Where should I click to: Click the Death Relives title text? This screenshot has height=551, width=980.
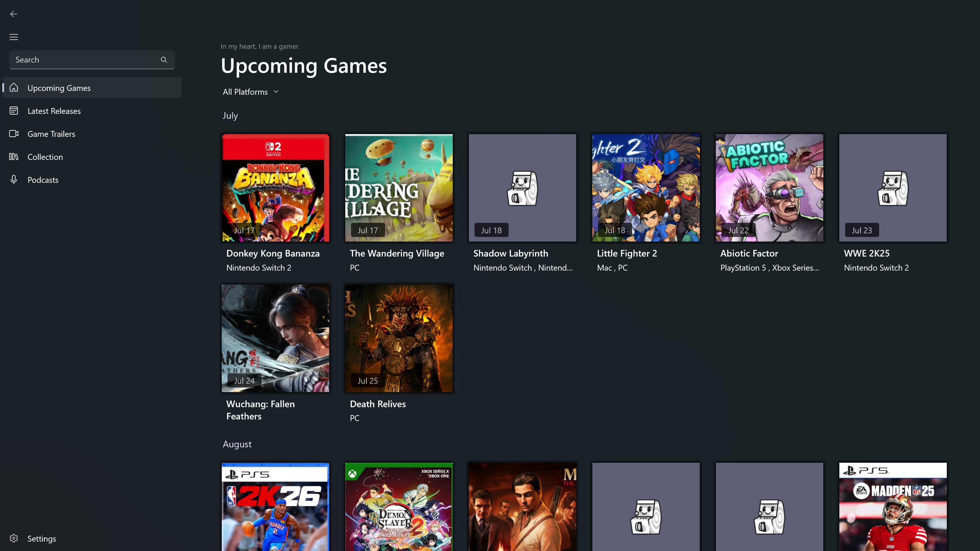click(378, 404)
